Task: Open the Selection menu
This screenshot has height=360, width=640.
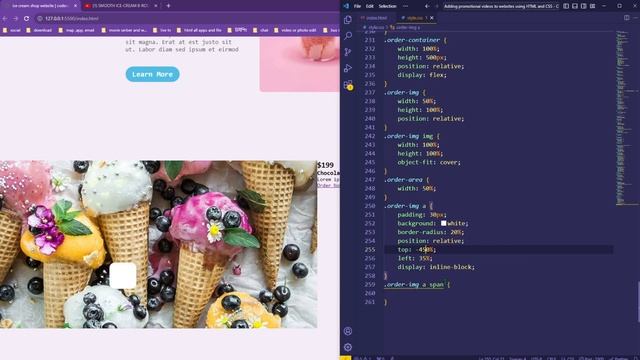Action: [387, 6]
